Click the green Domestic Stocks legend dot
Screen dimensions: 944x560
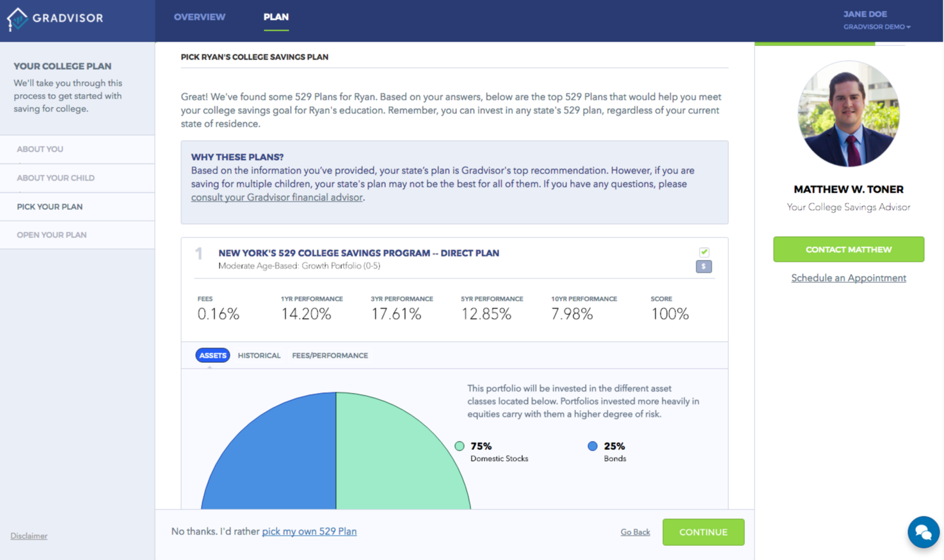pyautogui.click(x=460, y=446)
